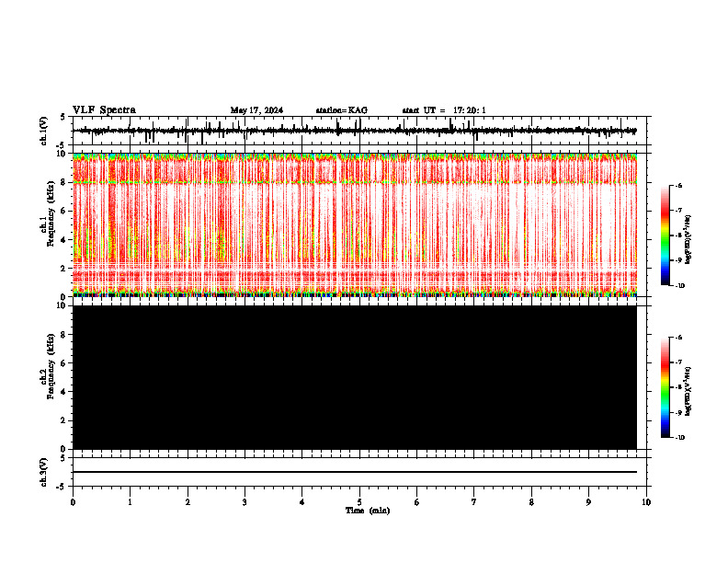Click time axis tick label "9"
Screen dimensions: 728x563
coord(588,502)
